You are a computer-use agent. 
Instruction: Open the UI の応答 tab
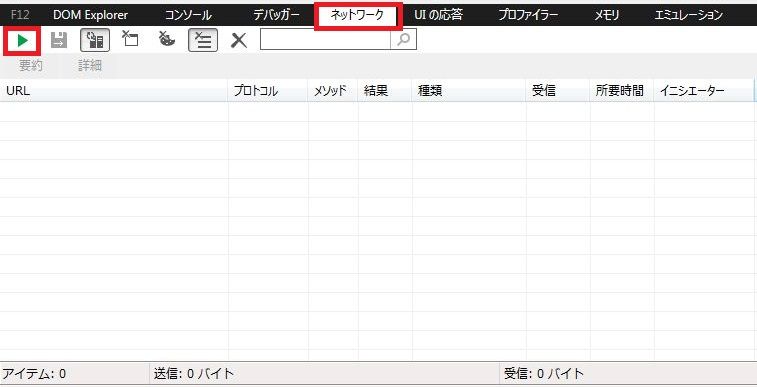point(438,15)
